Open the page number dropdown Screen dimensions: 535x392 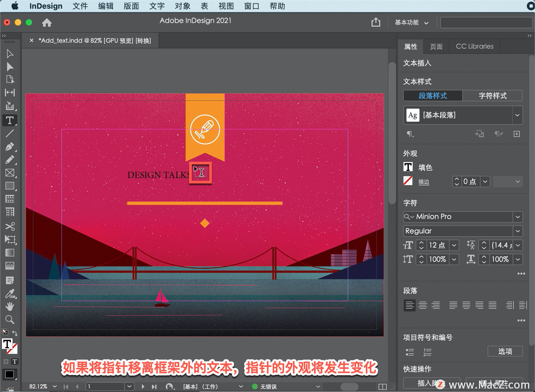click(129, 386)
